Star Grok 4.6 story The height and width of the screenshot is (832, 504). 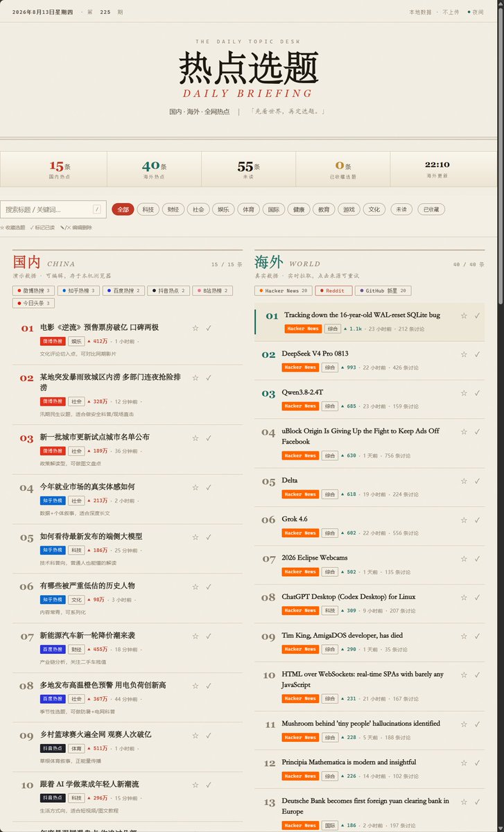[464, 520]
